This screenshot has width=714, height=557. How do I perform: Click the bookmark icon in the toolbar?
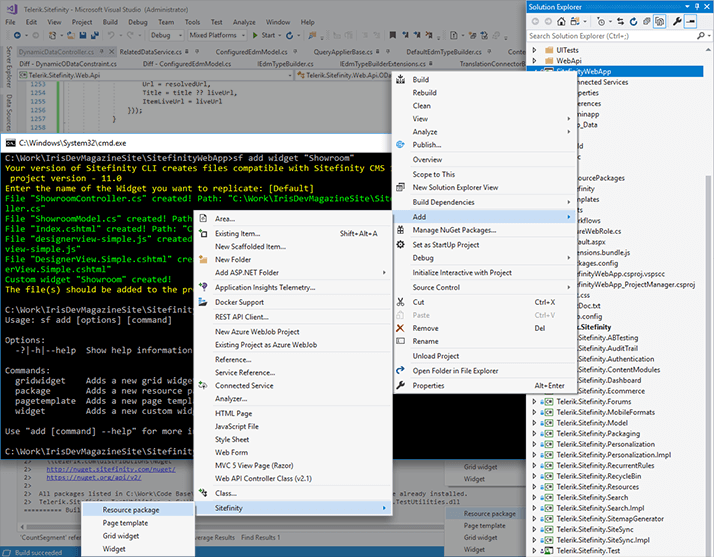point(393,35)
